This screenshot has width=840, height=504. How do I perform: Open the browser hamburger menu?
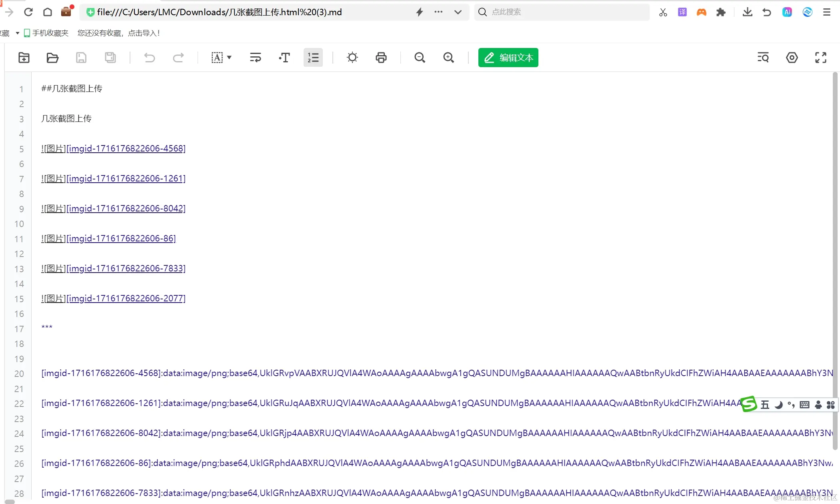(x=827, y=12)
